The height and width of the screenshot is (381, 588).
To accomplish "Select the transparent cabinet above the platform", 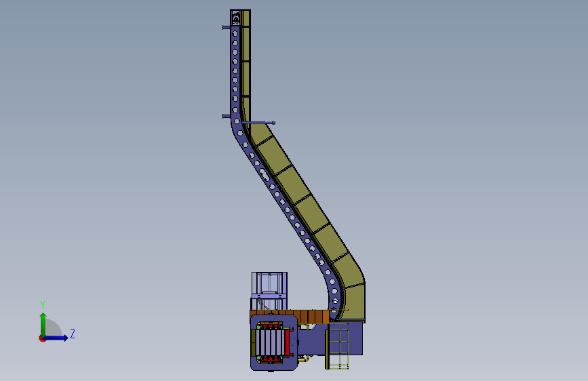I will 269,291.
